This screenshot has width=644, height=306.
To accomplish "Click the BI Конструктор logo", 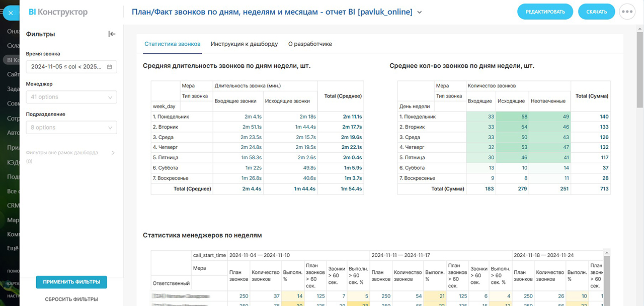I will (x=58, y=12).
